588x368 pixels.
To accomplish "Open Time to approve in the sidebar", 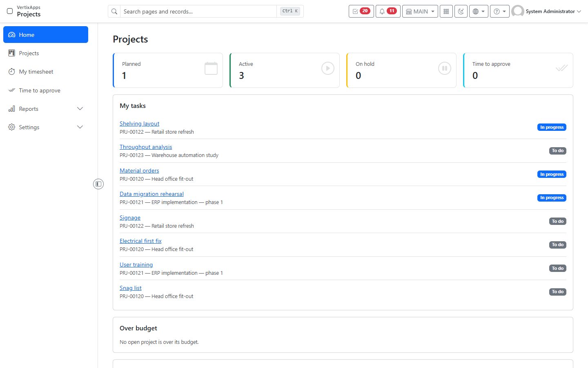I will [46, 90].
